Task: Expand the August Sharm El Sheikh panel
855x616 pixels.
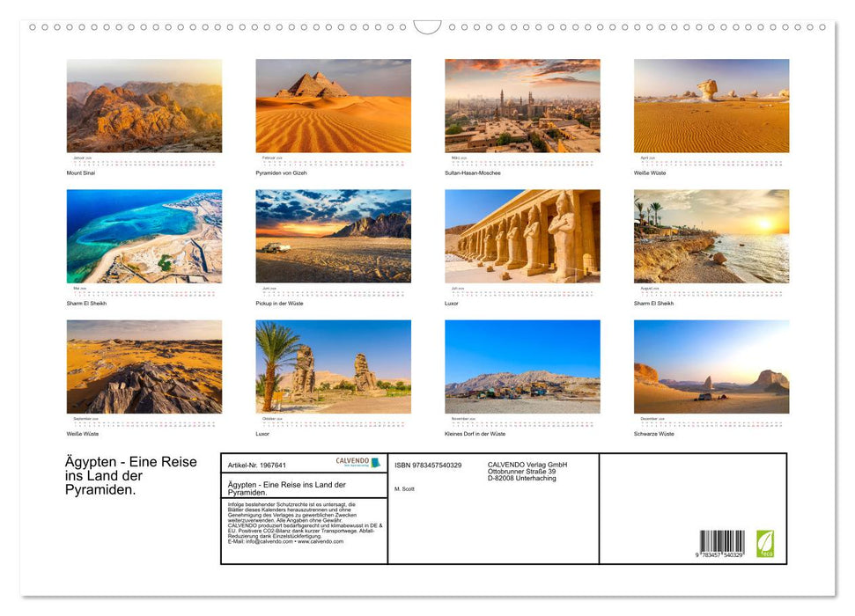Action: pyautogui.click(x=711, y=235)
